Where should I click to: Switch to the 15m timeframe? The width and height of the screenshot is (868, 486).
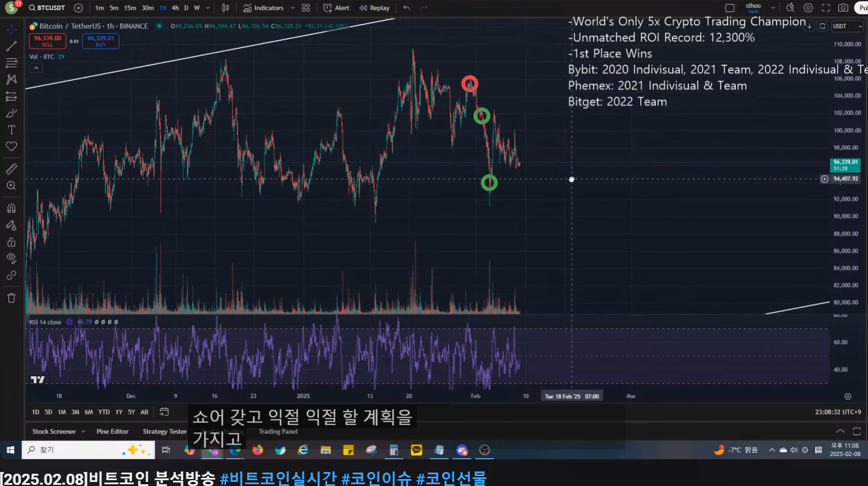tap(130, 8)
